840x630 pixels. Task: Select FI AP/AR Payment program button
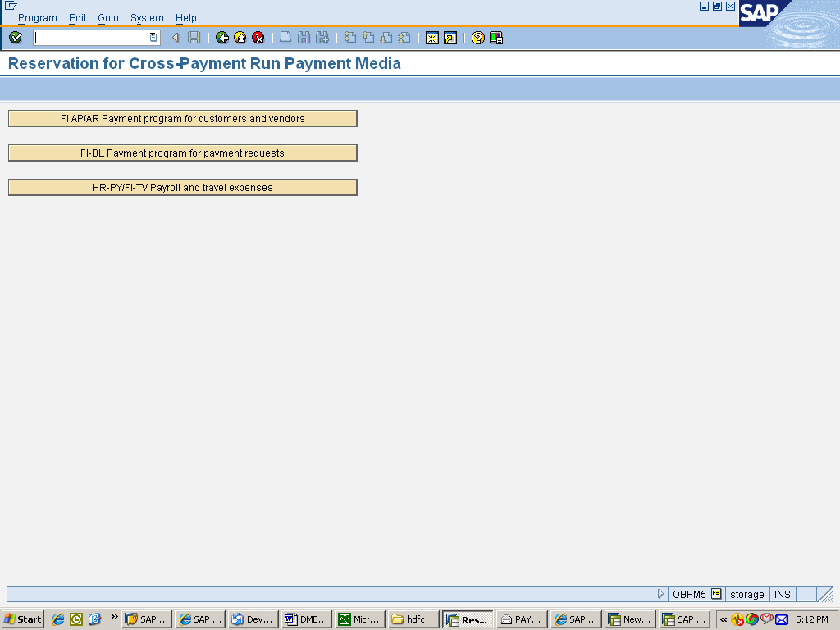[183, 119]
